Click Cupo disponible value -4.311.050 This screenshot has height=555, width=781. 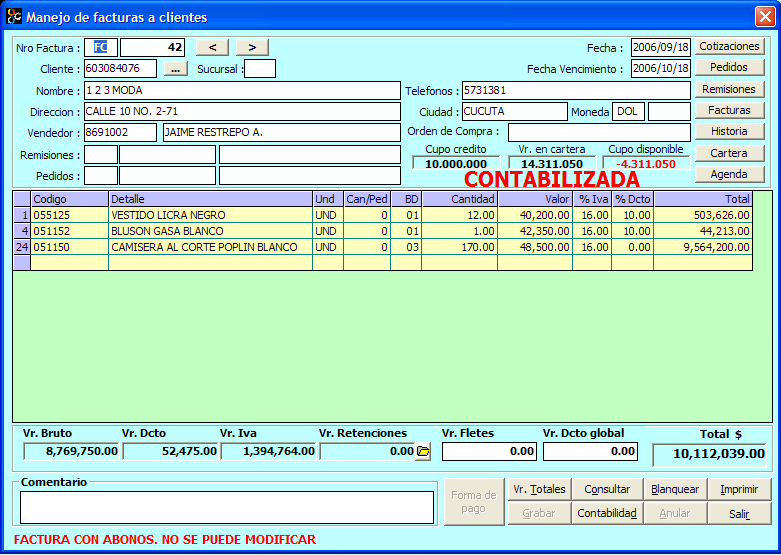pos(646,164)
